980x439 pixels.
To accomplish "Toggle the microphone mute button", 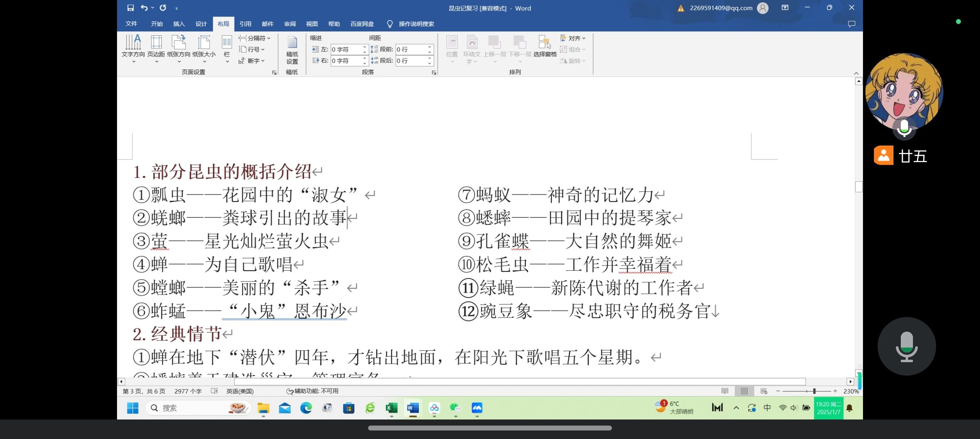I will pyautogui.click(x=906, y=346).
